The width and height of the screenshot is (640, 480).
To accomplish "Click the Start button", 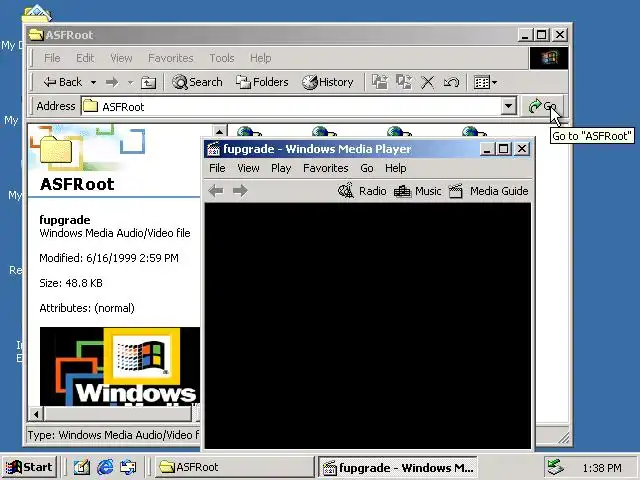I will click(29, 467).
